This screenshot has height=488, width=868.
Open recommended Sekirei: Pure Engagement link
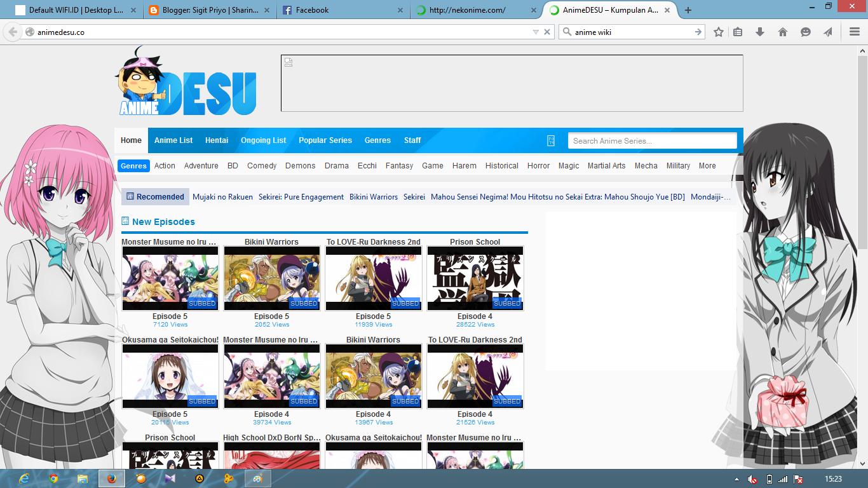click(x=301, y=197)
